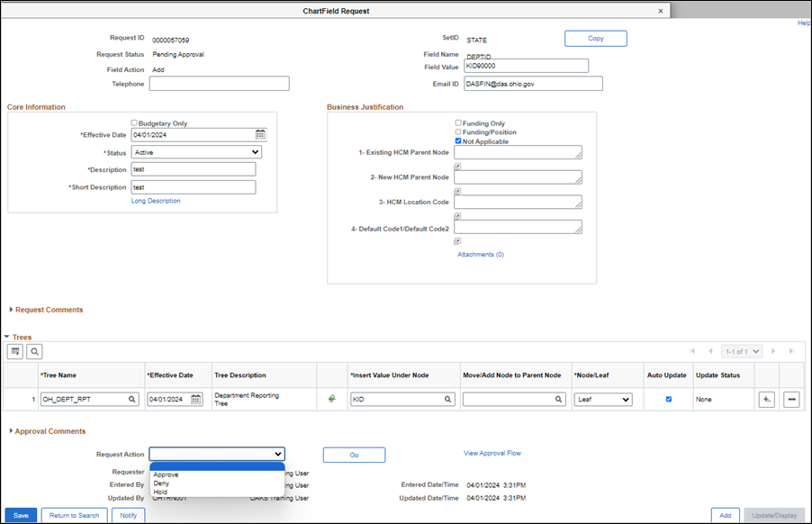The image size is (812, 524).
Task: Go to last row in Trees grid
Action: pos(792,351)
